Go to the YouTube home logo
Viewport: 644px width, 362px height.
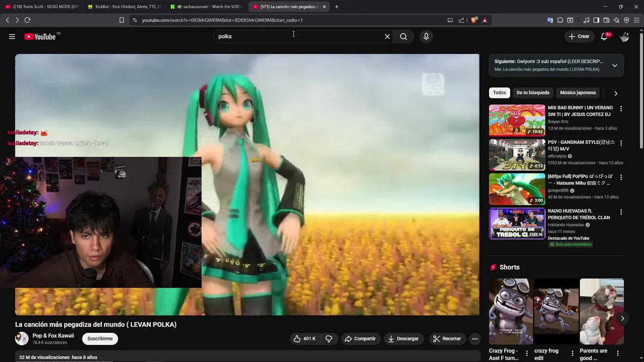pyautogui.click(x=40, y=36)
